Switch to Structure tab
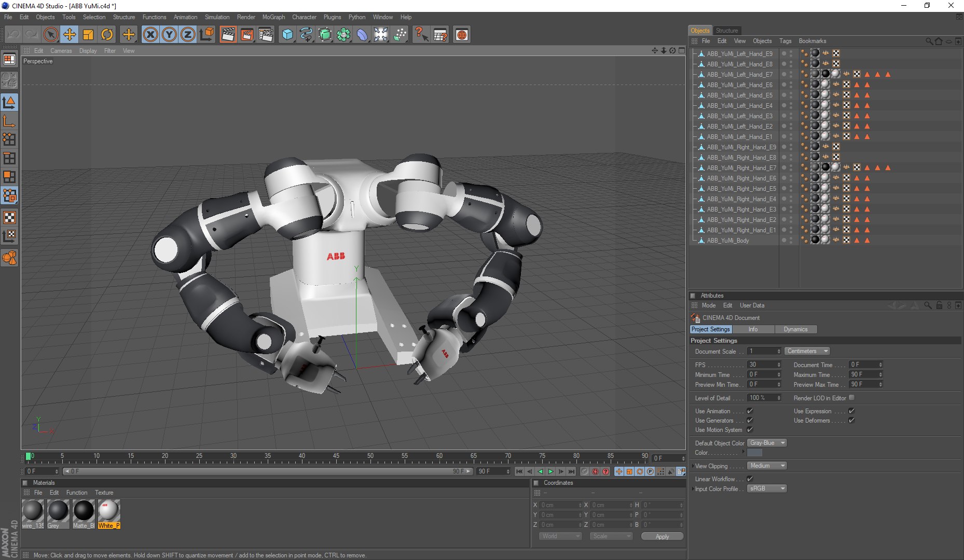964x560 pixels. [x=726, y=31]
